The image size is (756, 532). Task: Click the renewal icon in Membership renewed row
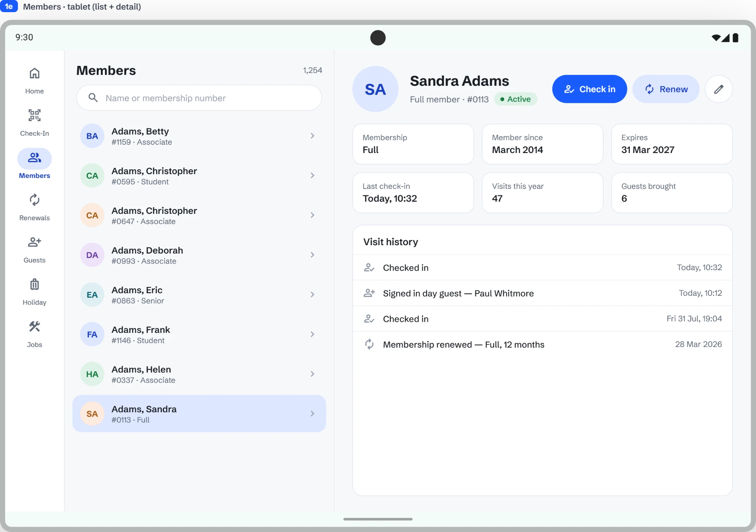pyautogui.click(x=369, y=344)
